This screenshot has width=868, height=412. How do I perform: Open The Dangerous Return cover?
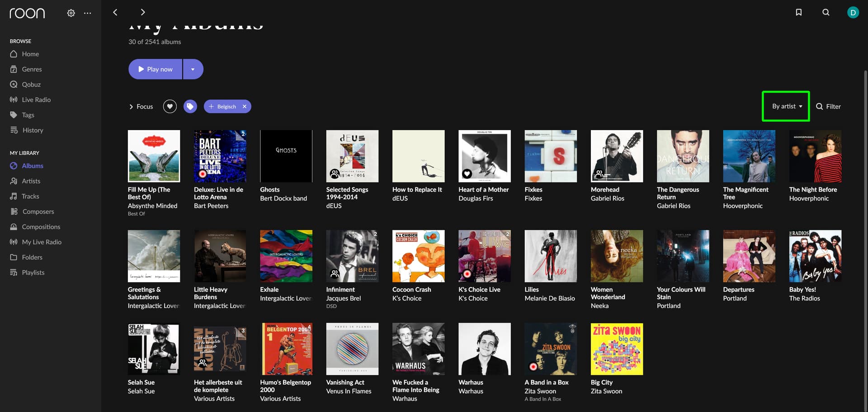683,156
